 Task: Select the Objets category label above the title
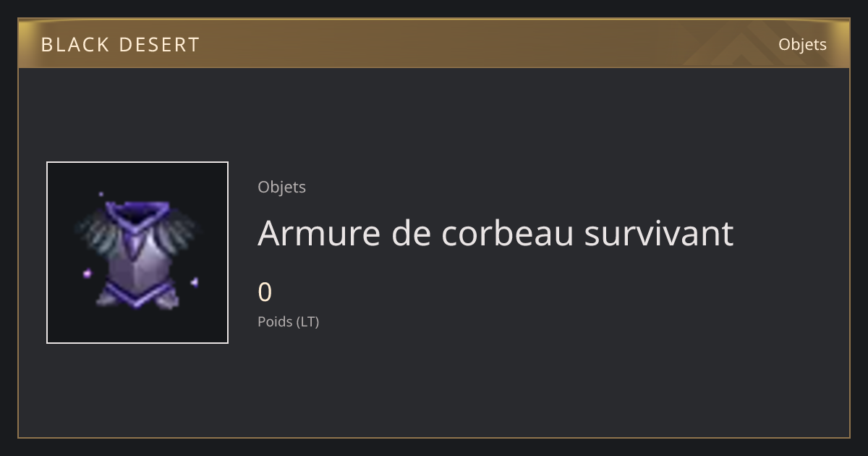pyautogui.click(x=282, y=187)
